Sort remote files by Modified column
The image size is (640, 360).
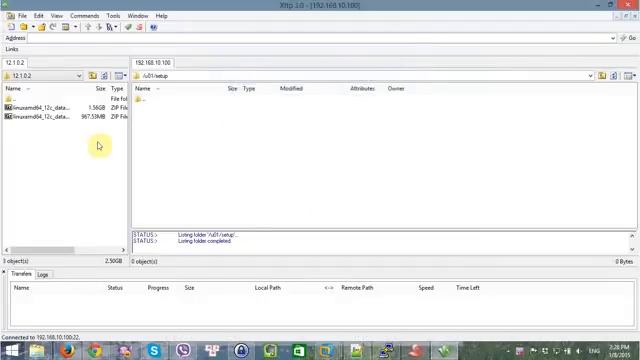click(291, 89)
